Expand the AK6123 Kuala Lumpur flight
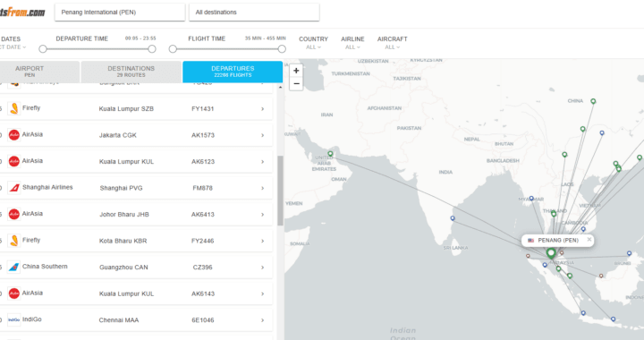 tap(262, 161)
